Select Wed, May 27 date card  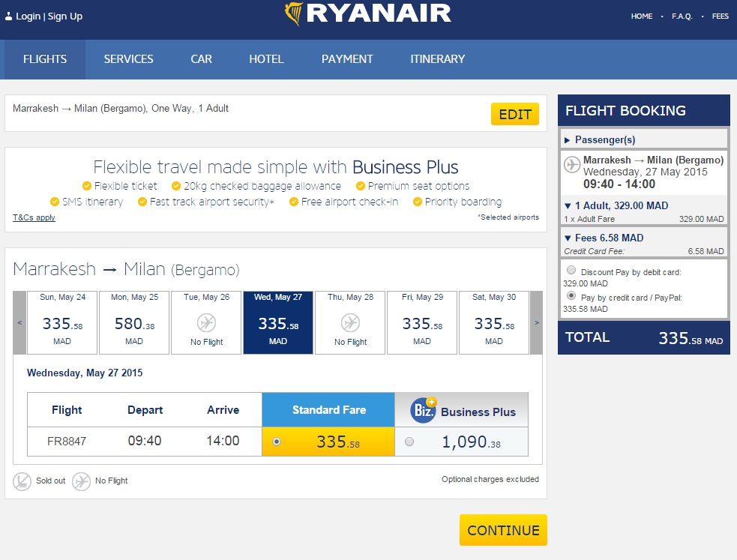[x=278, y=323]
